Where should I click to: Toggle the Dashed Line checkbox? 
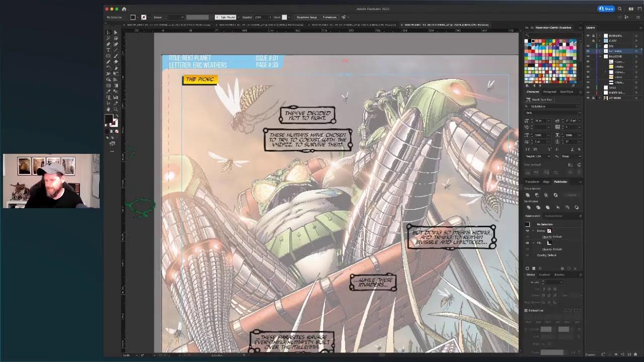[526, 310]
